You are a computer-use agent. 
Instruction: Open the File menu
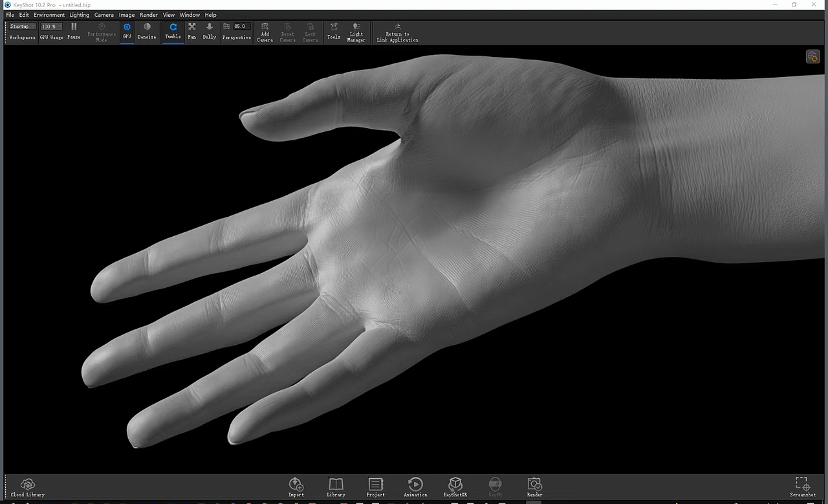pos(10,15)
